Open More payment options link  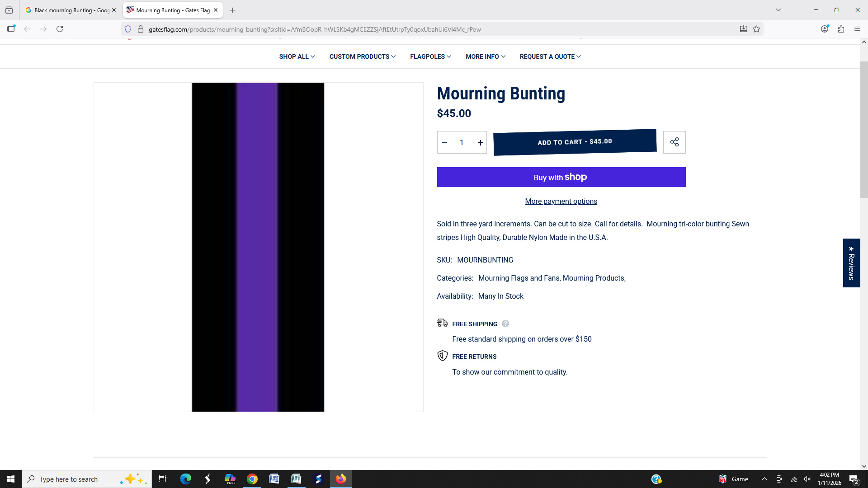pos(561,202)
